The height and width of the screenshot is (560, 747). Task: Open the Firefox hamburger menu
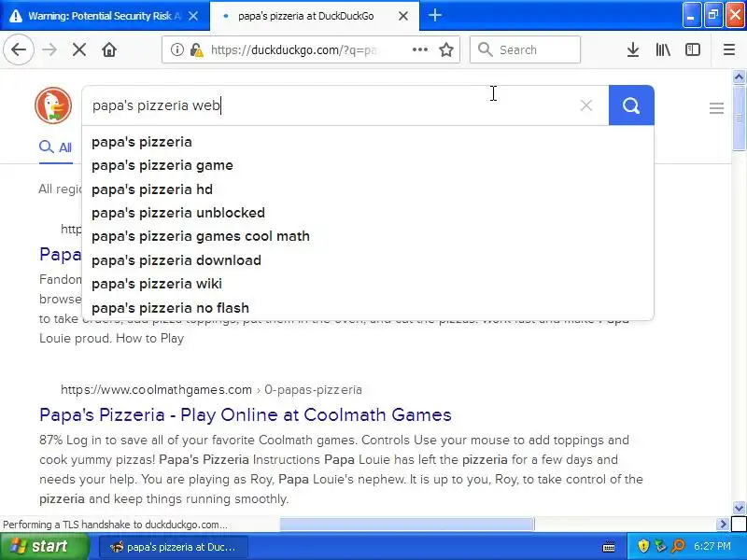[x=729, y=49]
